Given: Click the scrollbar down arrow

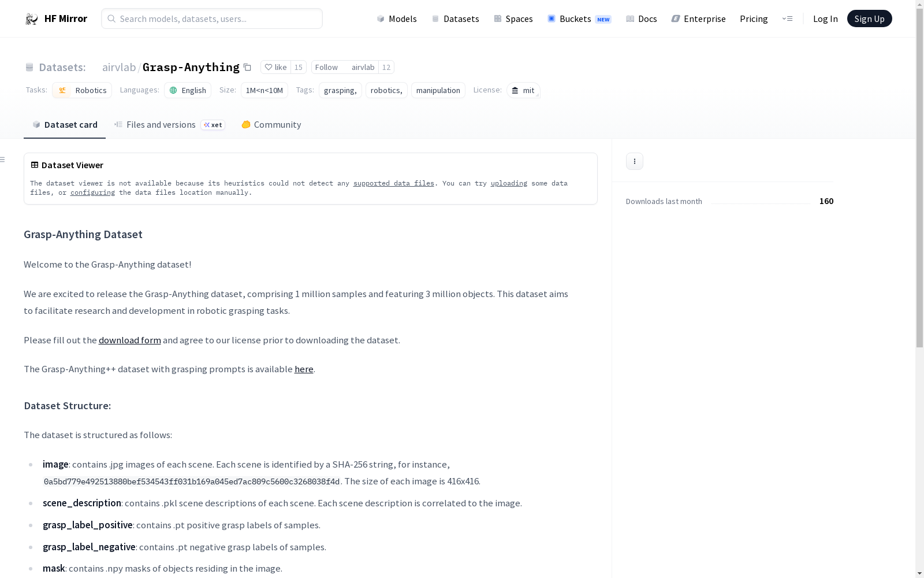Looking at the screenshot, I should click(919, 573).
